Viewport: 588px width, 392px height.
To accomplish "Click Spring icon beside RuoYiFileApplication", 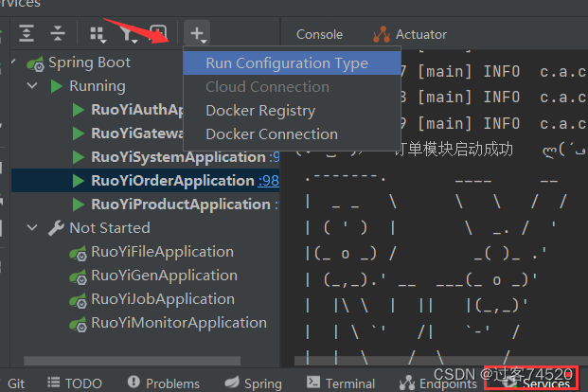I will 79,253.
